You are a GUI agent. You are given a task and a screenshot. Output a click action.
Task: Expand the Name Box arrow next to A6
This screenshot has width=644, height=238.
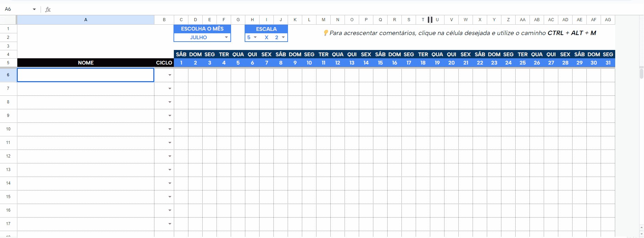coord(34,9)
